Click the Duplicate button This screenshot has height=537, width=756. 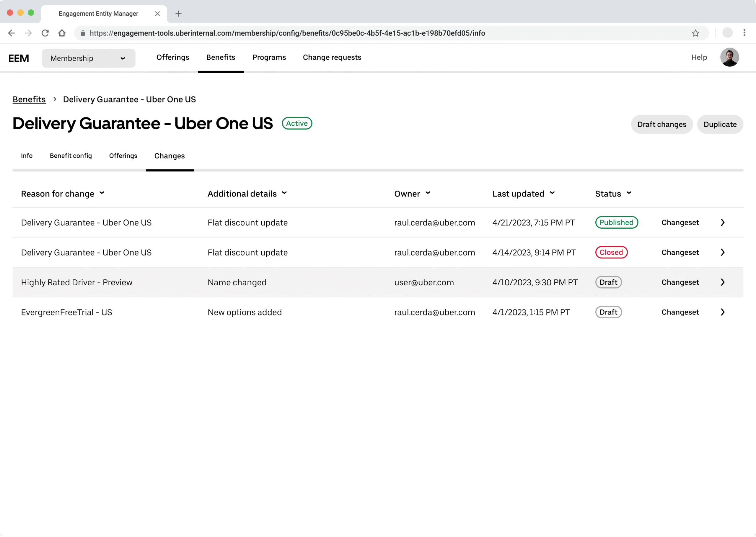tap(720, 124)
